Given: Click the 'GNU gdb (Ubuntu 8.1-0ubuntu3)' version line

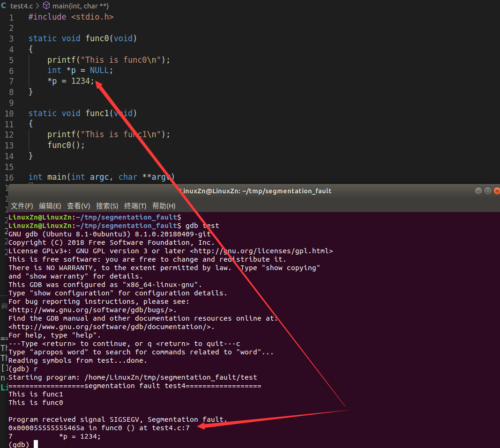Looking at the screenshot, I should click(110, 234).
